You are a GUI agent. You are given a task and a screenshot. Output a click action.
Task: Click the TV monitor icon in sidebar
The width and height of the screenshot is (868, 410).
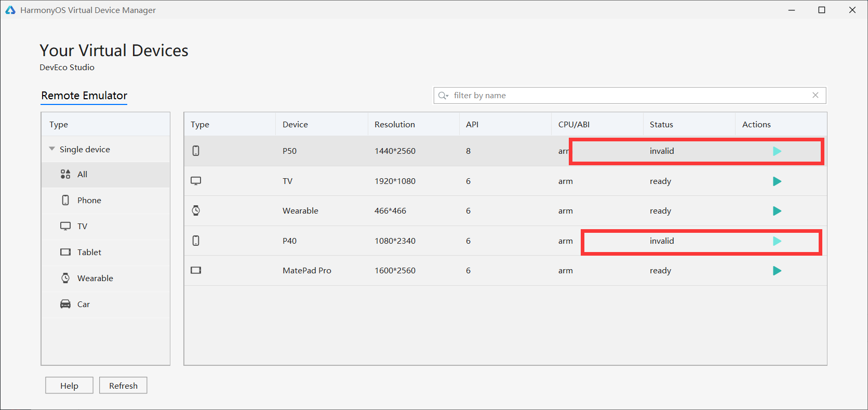click(x=65, y=226)
